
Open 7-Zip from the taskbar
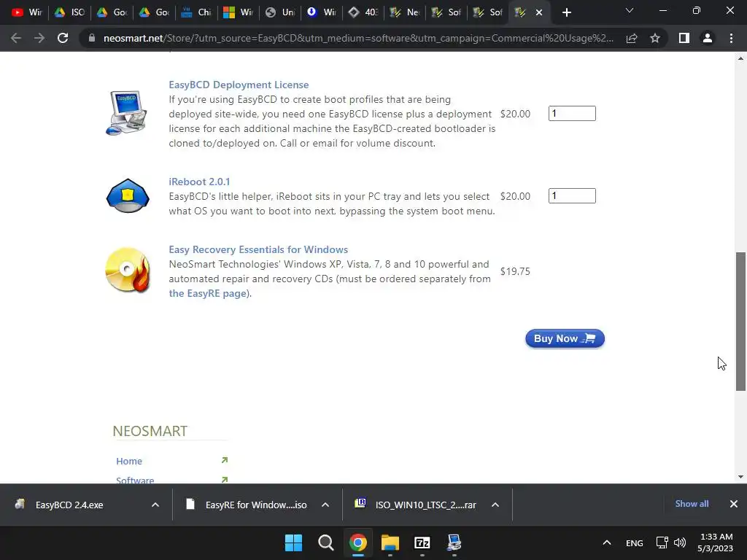(x=422, y=542)
